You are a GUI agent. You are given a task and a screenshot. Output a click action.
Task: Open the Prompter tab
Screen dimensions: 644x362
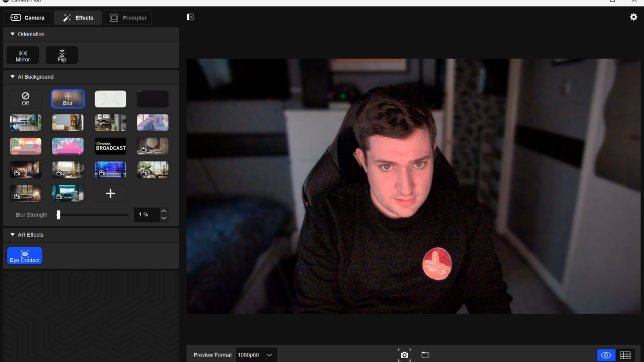click(128, 18)
